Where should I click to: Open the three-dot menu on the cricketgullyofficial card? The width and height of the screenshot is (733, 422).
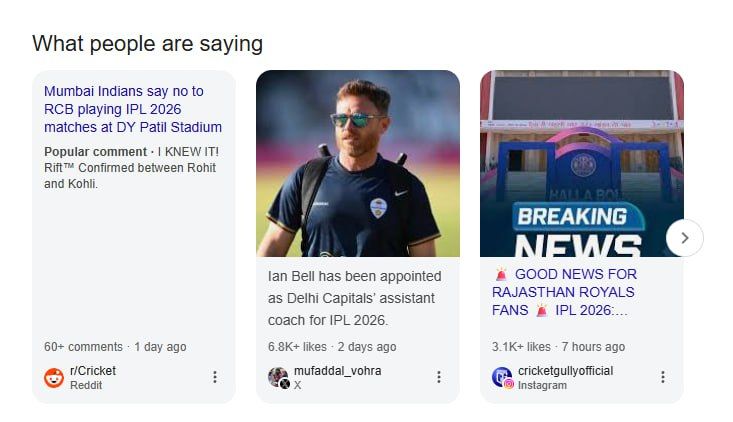click(x=662, y=377)
